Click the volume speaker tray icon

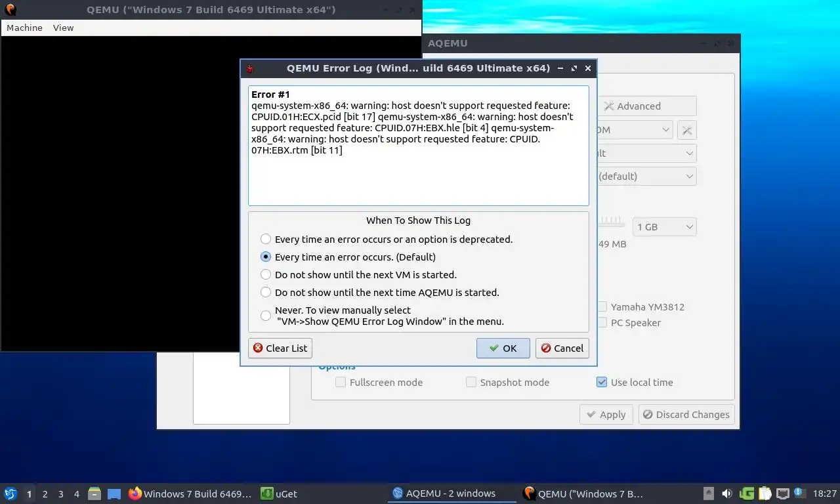[727, 493]
